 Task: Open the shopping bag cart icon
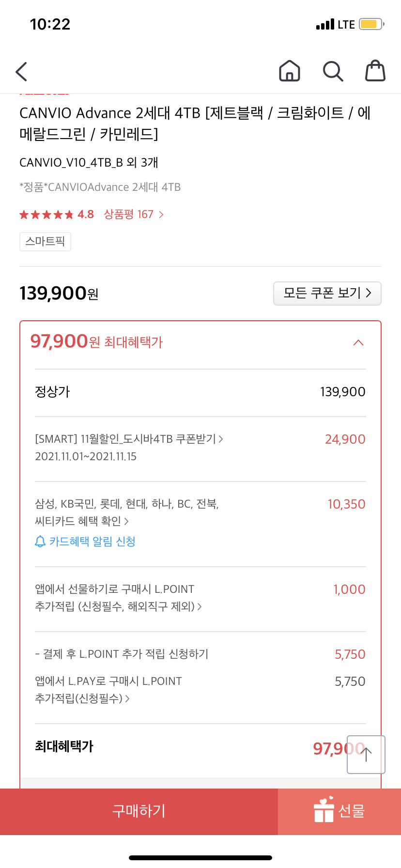(375, 71)
